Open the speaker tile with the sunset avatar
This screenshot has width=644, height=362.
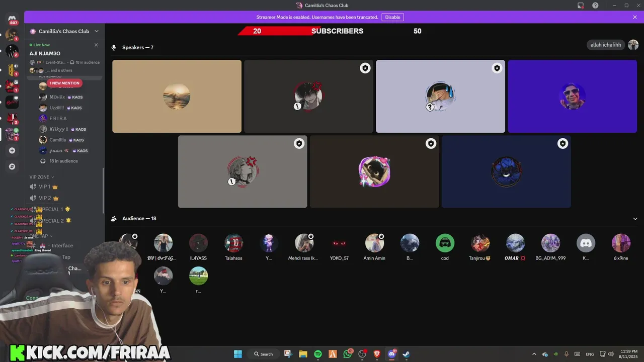pyautogui.click(x=177, y=97)
